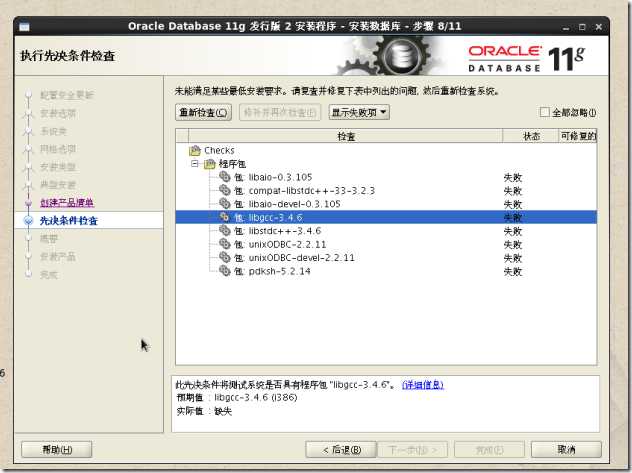Open the 显示失败项 dropdown
632x473 pixels.
point(359,112)
